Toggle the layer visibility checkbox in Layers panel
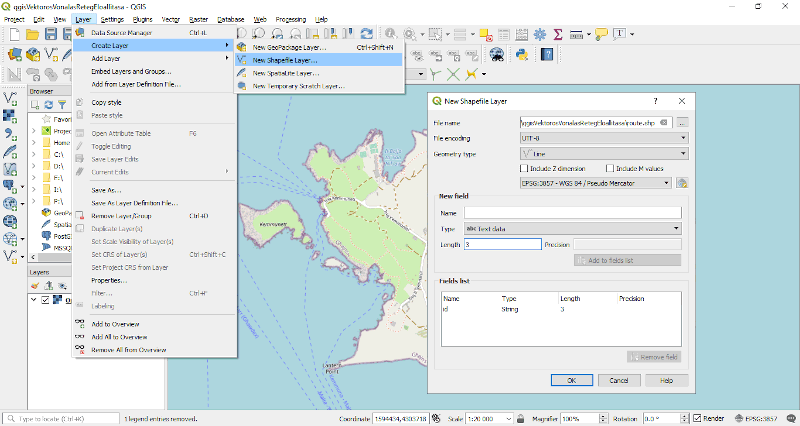 [45, 299]
